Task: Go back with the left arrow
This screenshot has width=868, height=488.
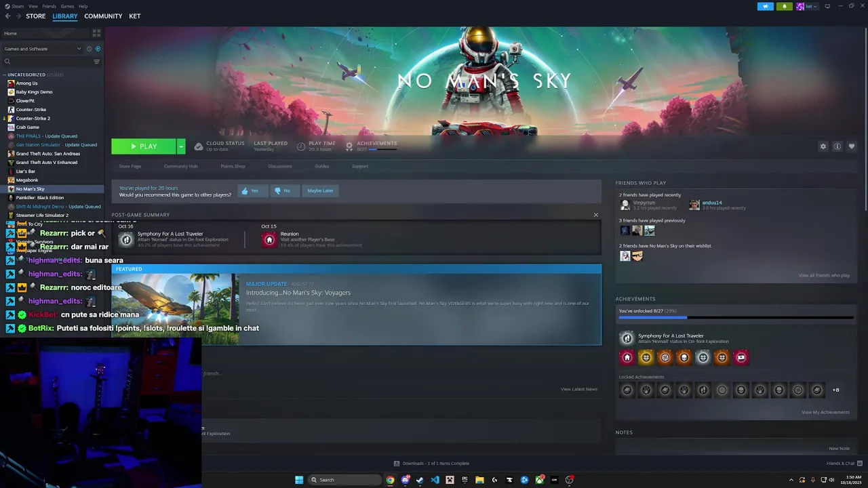Action: coord(7,16)
